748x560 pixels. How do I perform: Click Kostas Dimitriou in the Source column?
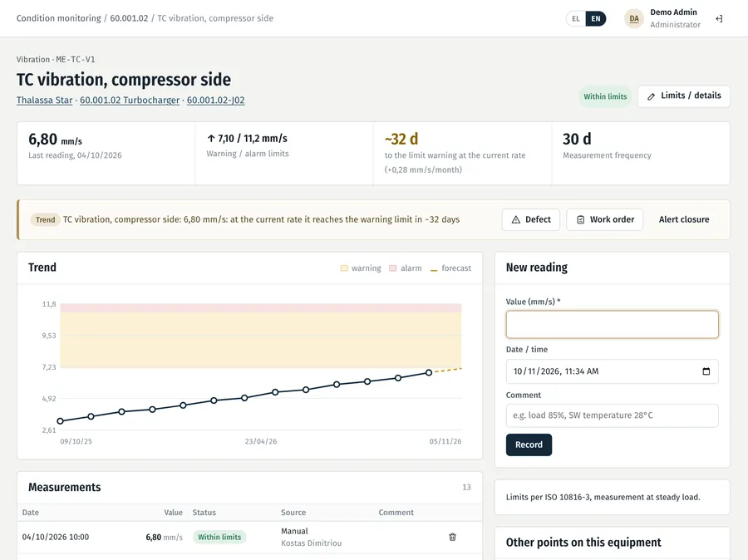(x=311, y=543)
